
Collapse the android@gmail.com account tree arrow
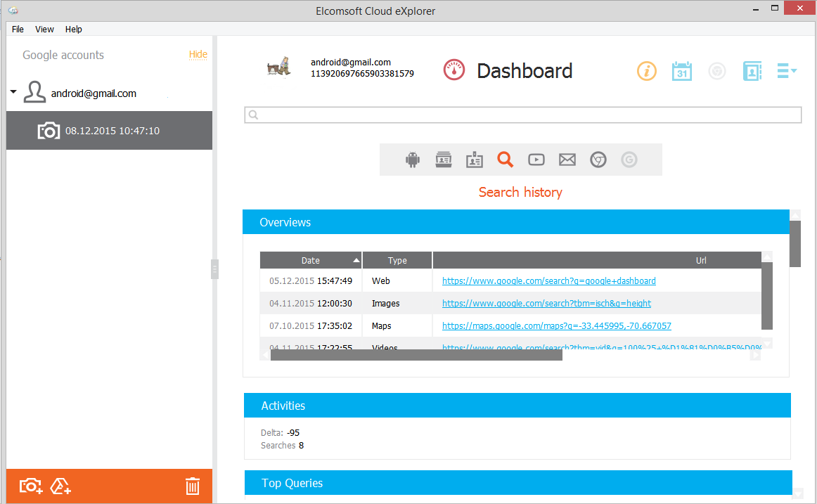click(x=13, y=91)
